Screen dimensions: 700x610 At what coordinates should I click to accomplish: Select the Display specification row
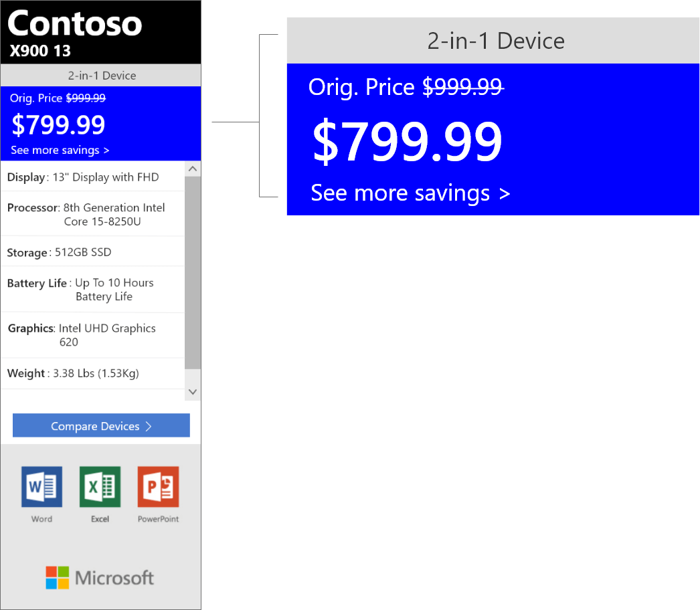tap(92, 177)
